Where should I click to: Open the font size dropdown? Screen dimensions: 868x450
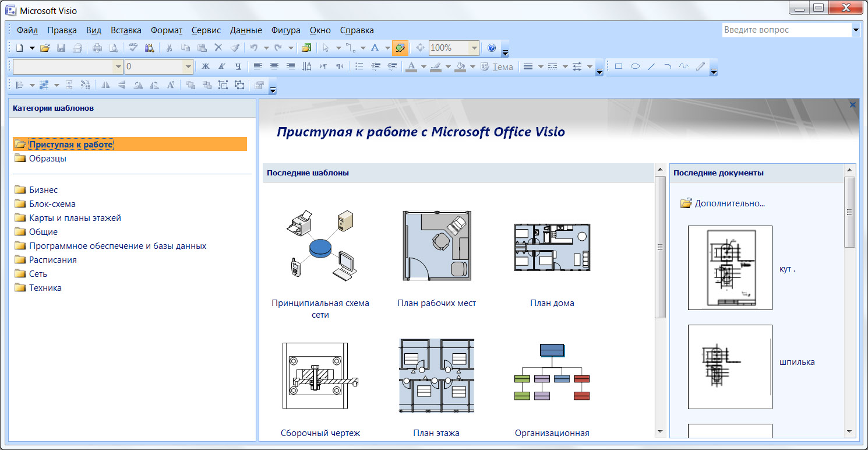(x=188, y=66)
